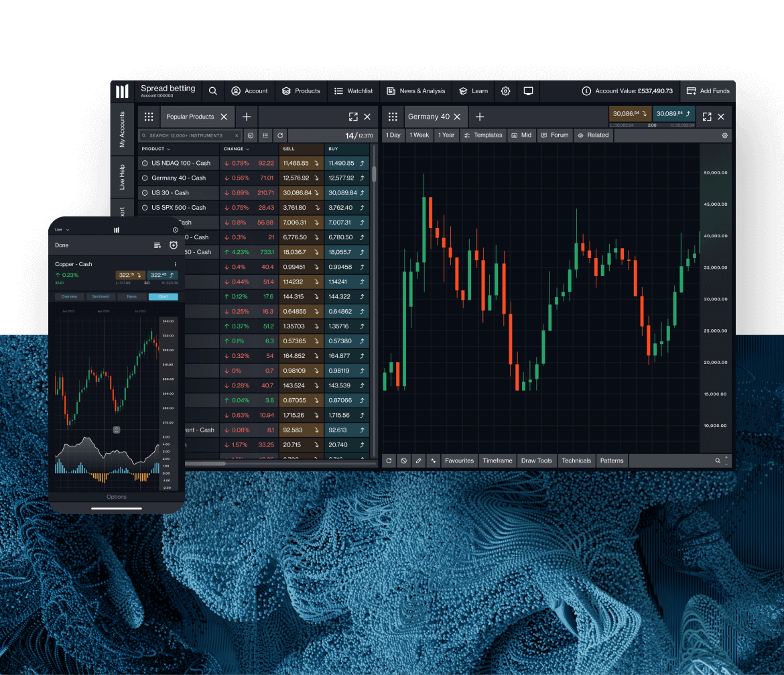This screenshot has width=784, height=675.
Task: Click chart header sell price 30,086.84
Action: (630, 114)
